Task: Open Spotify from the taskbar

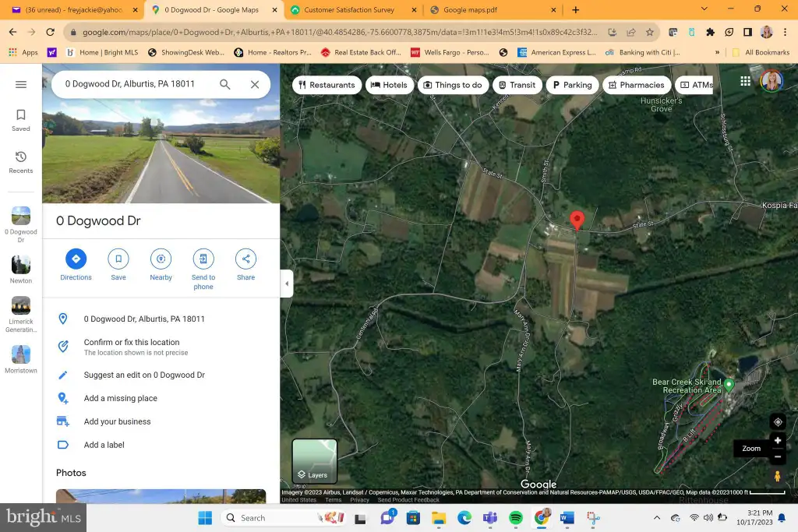Action: pyautogui.click(x=516, y=518)
